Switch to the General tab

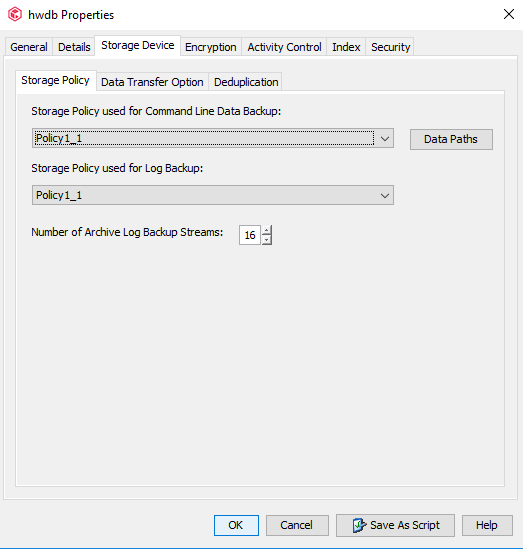pos(29,47)
